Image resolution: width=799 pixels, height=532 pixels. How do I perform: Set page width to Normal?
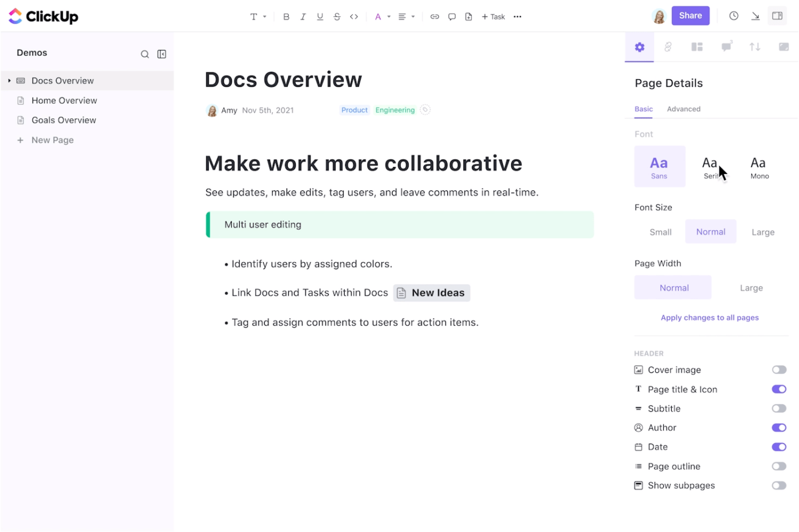pyautogui.click(x=673, y=288)
